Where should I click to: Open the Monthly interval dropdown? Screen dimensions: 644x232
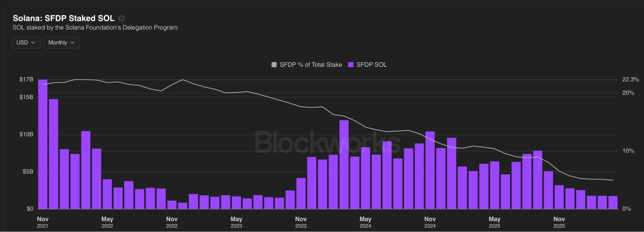[62, 43]
